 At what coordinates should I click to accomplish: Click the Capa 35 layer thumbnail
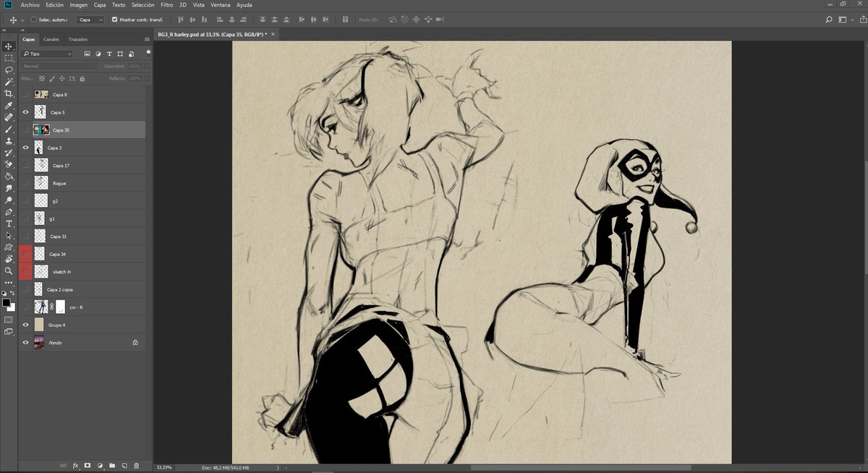point(41,130)
